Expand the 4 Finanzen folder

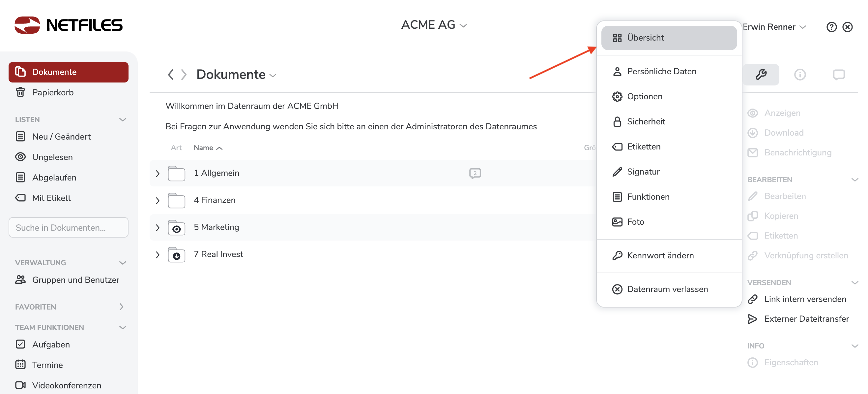click(x=158, y=201)
